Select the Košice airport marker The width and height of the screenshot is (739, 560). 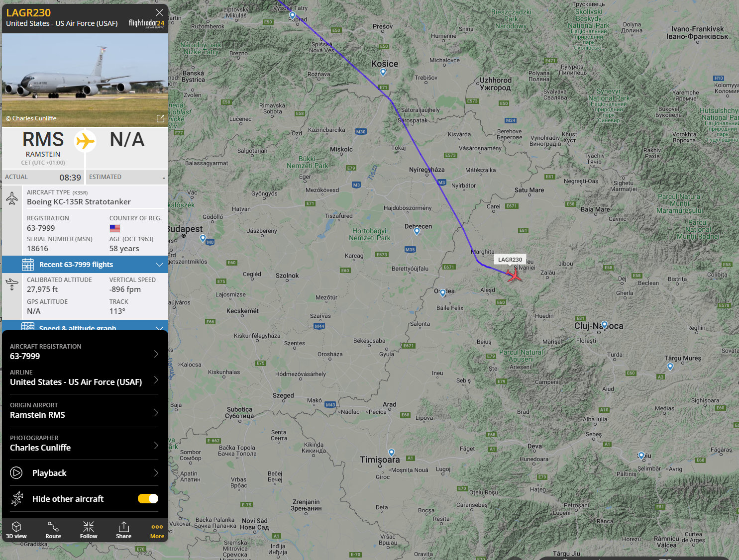(383, 72)
